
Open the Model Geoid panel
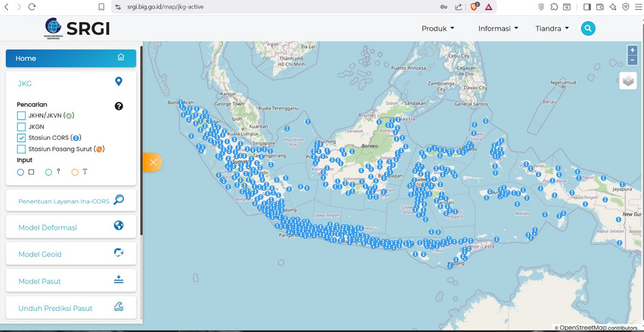click(71, 254)
